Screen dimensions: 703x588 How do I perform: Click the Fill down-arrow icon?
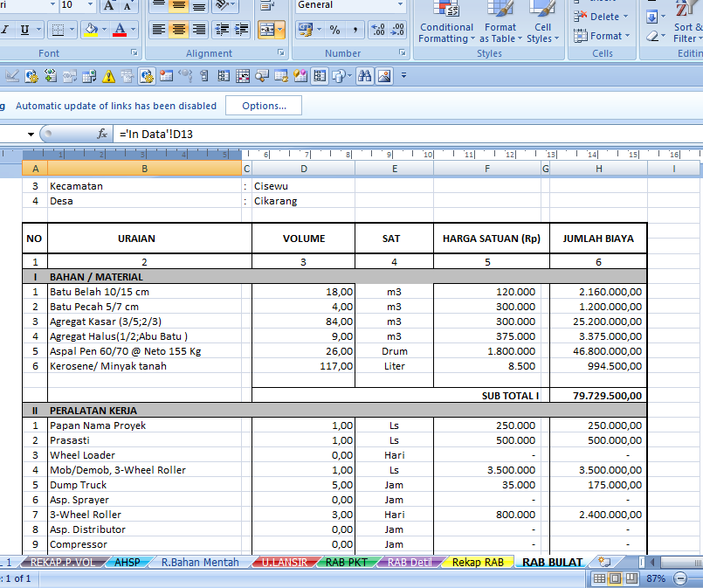tap(651, 17)
